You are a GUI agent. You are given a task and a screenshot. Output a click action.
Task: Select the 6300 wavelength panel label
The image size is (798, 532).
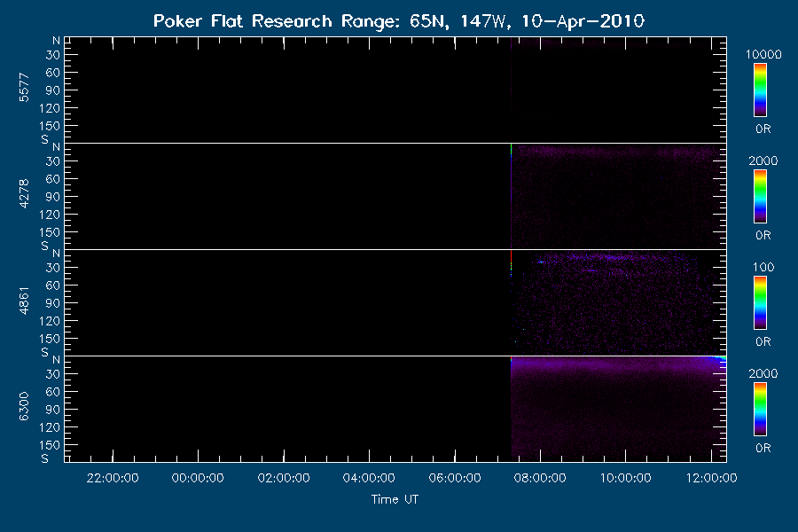[x=24, y=406]
